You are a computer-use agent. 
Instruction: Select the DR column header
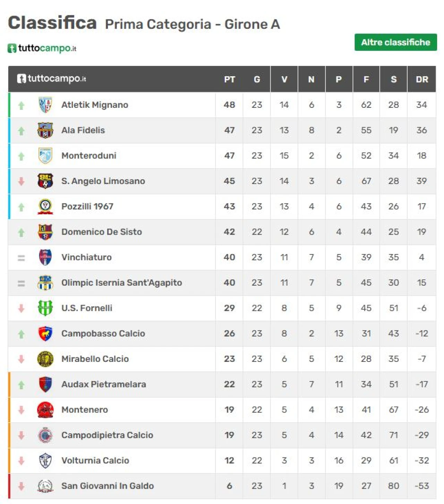pos(422,79)
